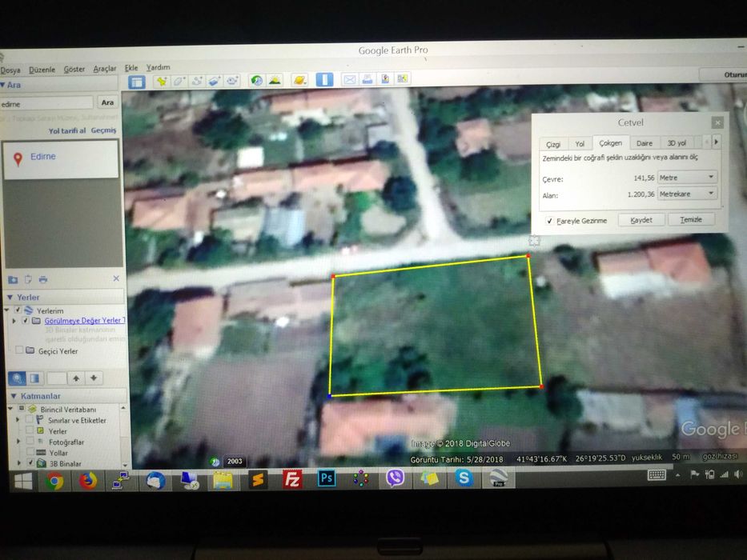Toggle the Fareyle Gezinme checkbox
Image resolution: width=747 pixels, height=560 pixels.
click(x=549, y=221)
